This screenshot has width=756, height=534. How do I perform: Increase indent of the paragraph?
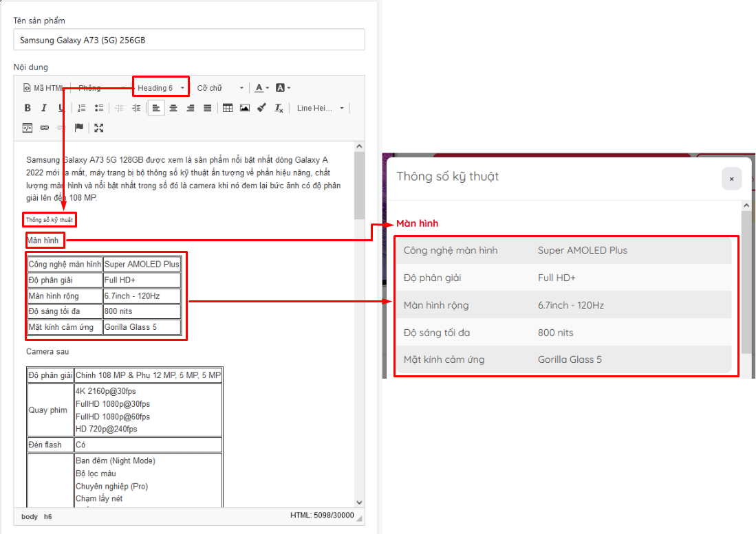(x=136, y=108)
